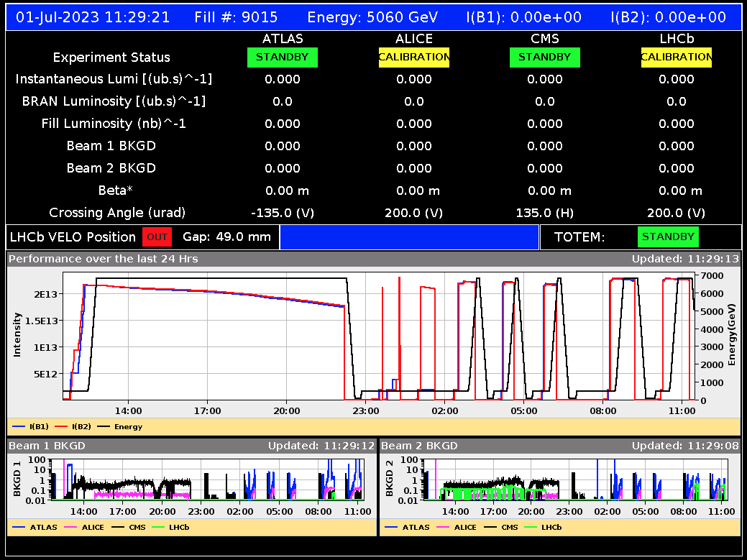Select the "TOTEM:" label
Image resolution: width=747 pixels, height=560 pixels.
(579, 237)
